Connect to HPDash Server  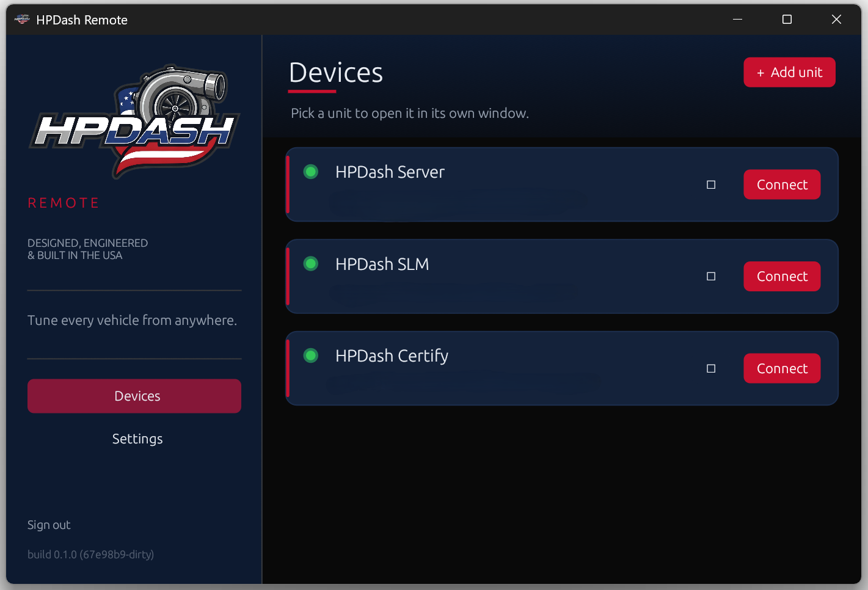[782, 184]
